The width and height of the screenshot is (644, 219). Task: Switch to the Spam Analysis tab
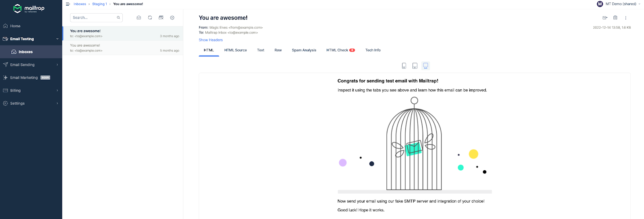point(304,50)
